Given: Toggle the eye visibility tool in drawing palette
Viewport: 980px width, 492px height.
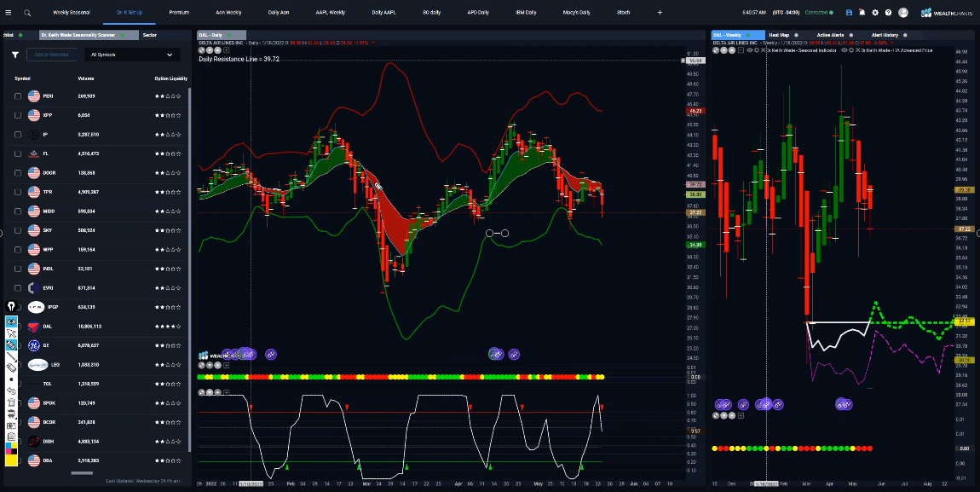Looking at the screenshot, I should click(x=11, y=322).
